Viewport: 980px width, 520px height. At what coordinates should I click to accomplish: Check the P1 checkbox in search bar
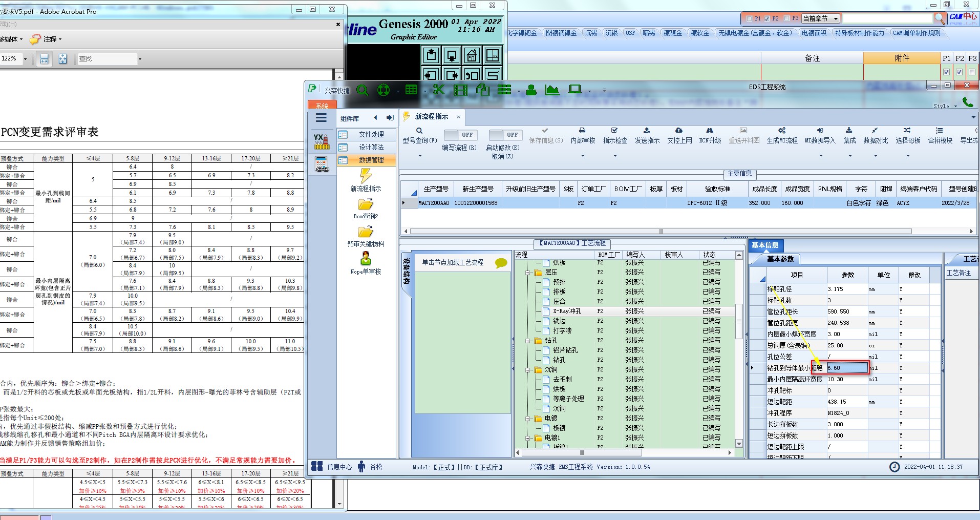(x=750, y=18)
